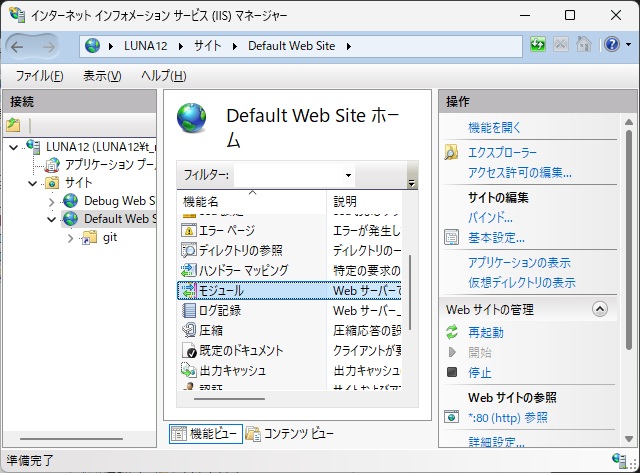Select the エラー ページ feature icon
This screenshot has height=473, width=640.
[x=189, y=231]
